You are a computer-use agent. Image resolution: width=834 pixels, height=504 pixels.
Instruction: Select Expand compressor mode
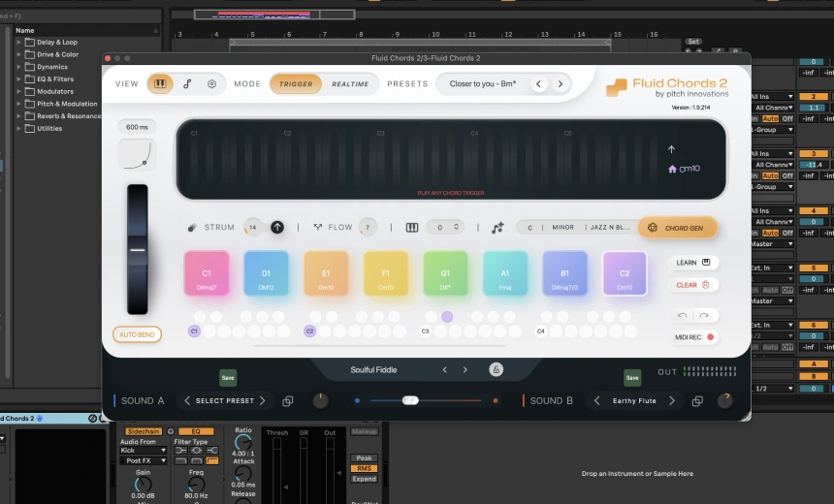pyautogui.click(x=365, y=479)
